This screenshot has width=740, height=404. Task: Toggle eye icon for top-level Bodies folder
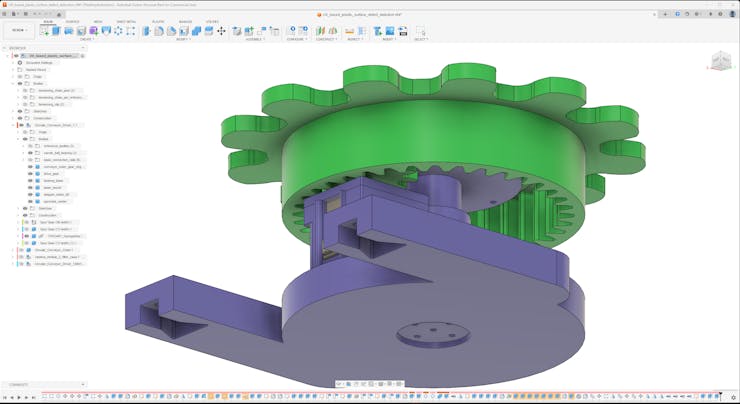coord(20,83)
